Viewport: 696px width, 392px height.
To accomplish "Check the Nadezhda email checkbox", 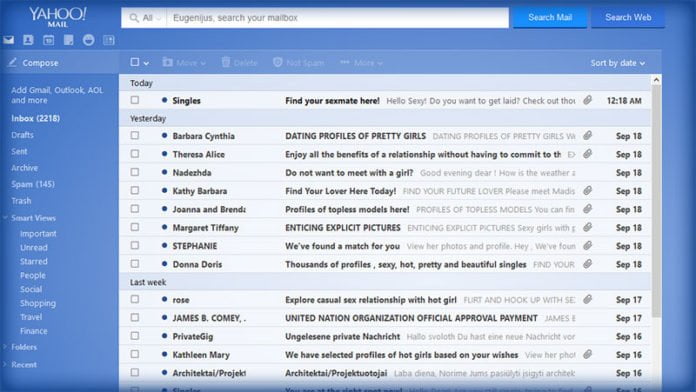I will (134, 172).
